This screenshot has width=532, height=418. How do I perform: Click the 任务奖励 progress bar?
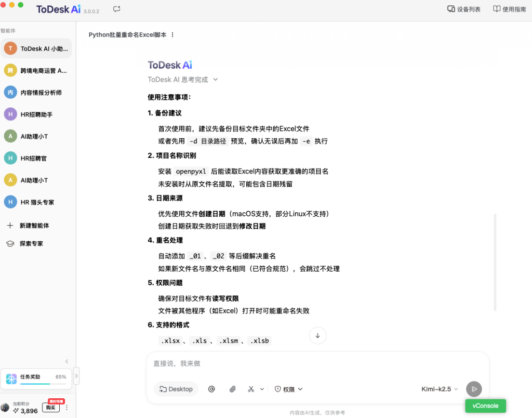tap(43, 384)
